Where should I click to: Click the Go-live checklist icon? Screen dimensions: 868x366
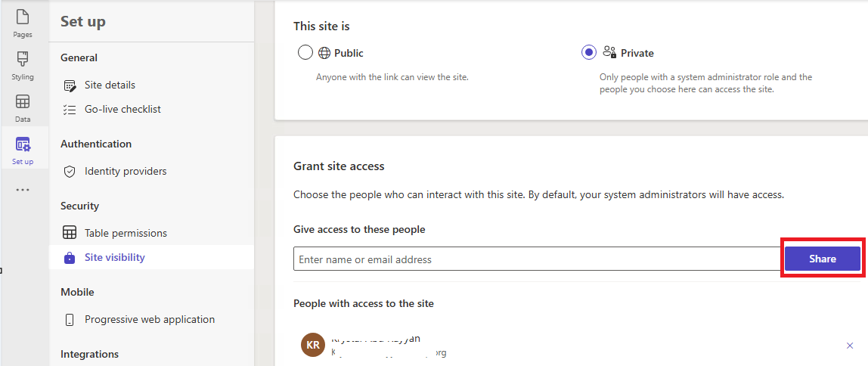(x=70, y=110)
